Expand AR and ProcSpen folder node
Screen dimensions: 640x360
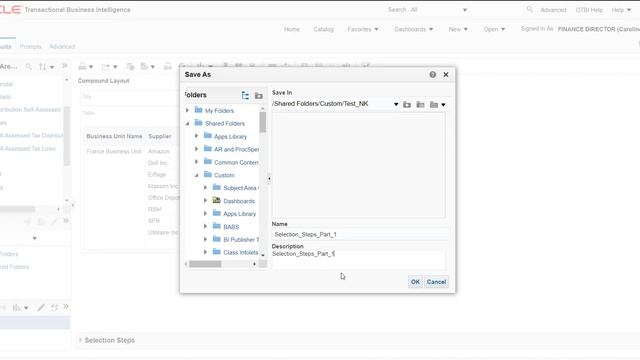tap(196, 149)
